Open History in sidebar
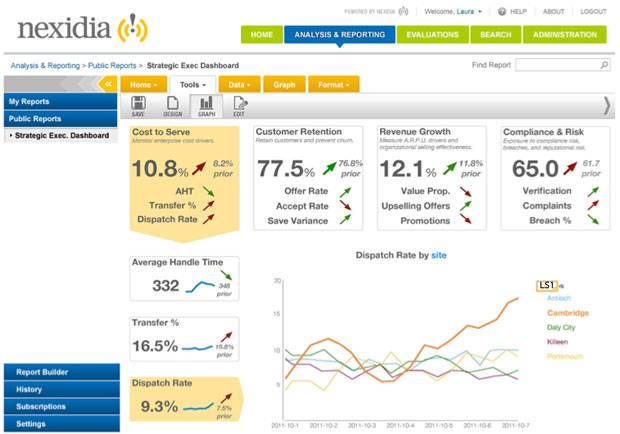This screenshot has height=434, width=620. pyautogui.click(x=62, y=389)
